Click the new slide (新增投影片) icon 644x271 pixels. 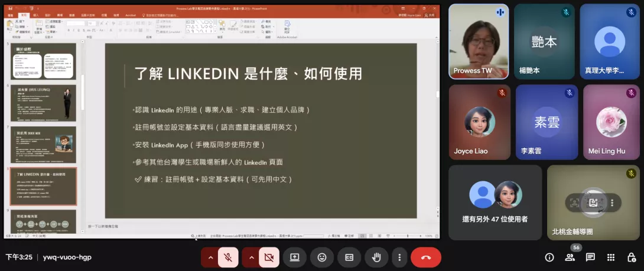(39, 24)
